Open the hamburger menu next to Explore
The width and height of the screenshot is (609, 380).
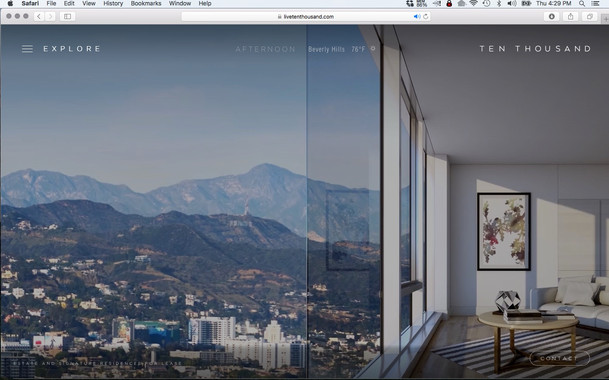tap(27, 49)
